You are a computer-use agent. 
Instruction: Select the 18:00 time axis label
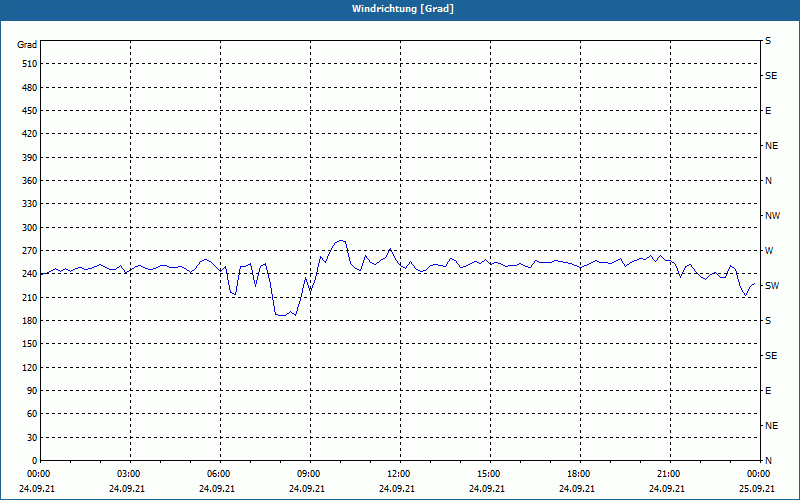click(579, 474)
